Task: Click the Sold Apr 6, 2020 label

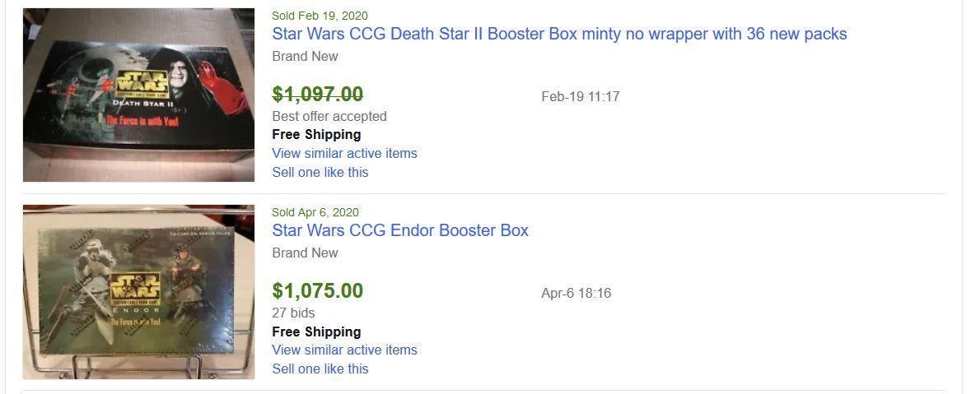Action: coord(315,212)
